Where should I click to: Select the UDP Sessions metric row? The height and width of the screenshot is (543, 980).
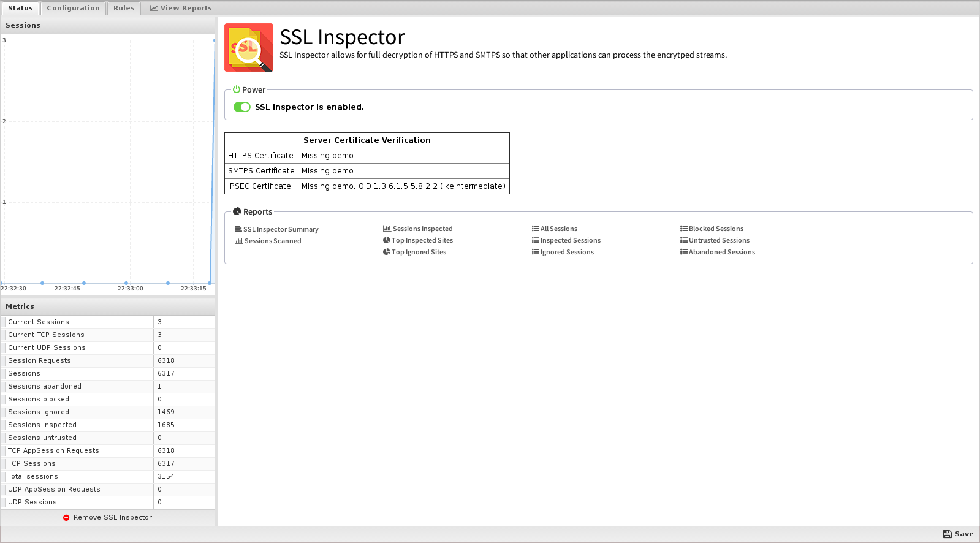[x=108, y=502]
